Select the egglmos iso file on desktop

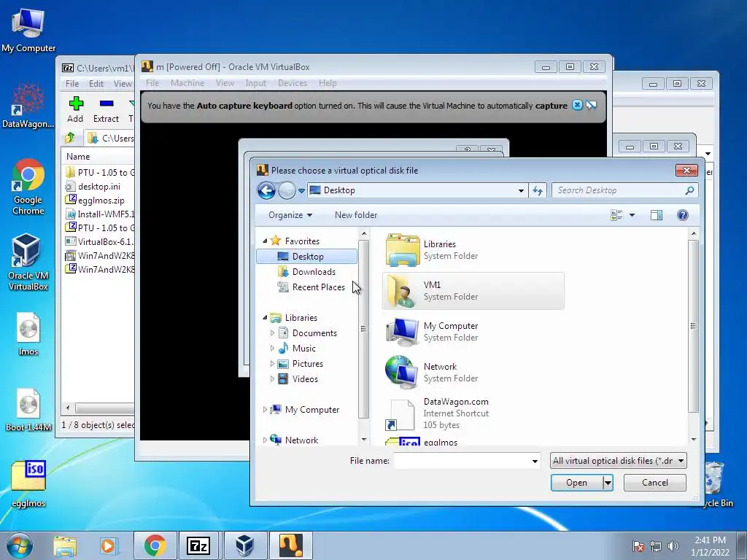tap(28, 484)
